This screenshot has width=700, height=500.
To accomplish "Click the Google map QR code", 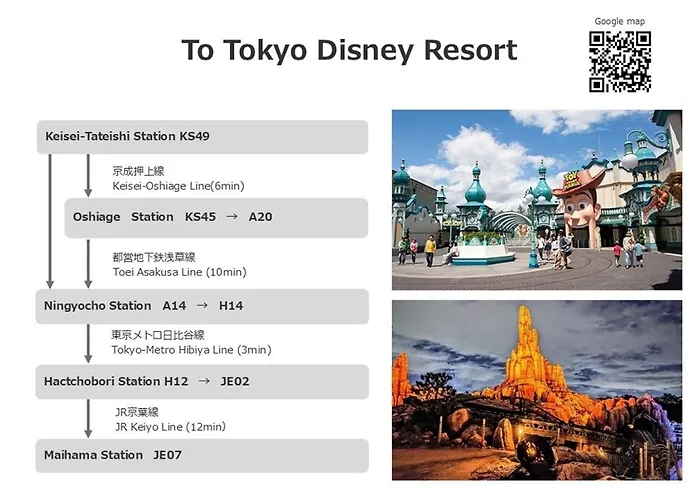I will click(620, 62).
